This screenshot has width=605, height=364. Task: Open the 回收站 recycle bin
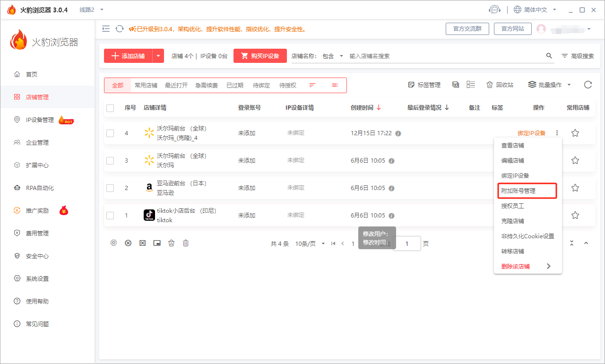click(x=500, y=85)
